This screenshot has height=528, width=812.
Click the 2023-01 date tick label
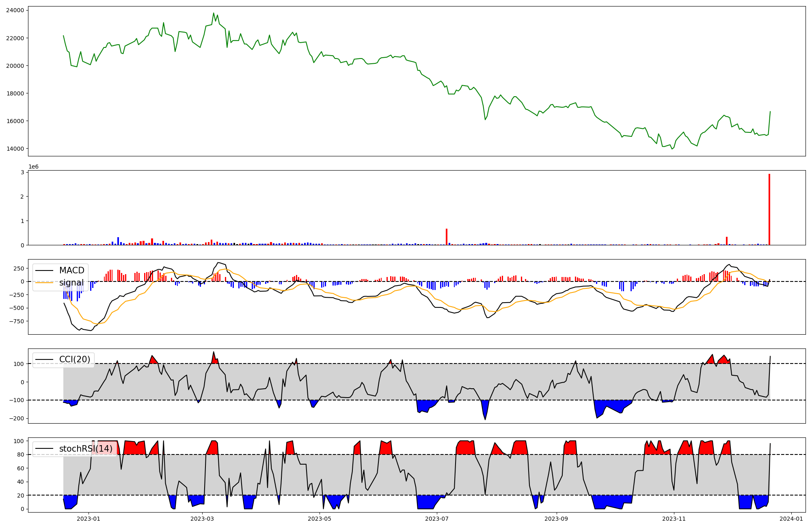click(x=89, y=519)
